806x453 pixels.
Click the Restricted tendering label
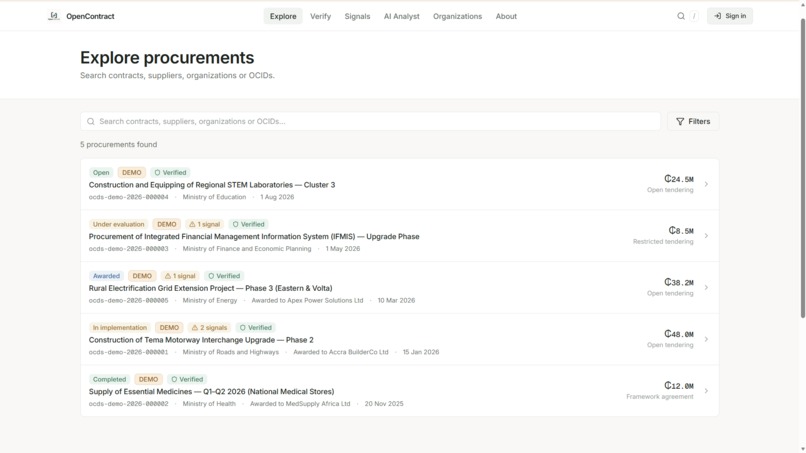pos(663,242)
